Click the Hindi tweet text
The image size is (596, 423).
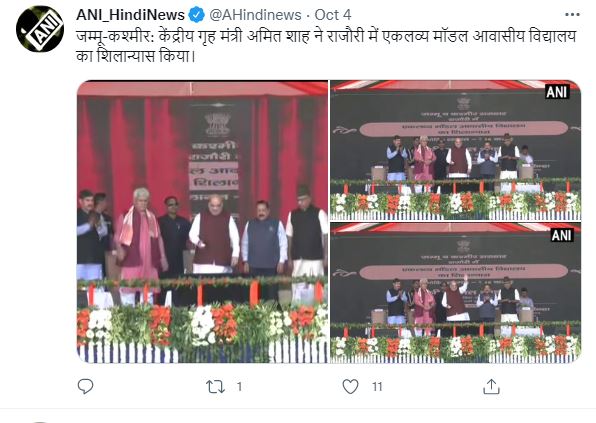pyautogui.click(x=326, y=46)
